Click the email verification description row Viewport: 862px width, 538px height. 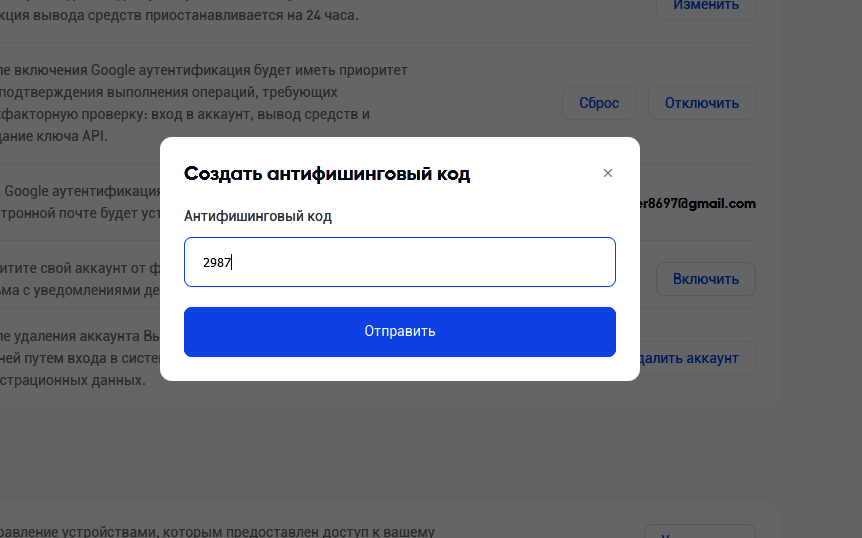80,203
